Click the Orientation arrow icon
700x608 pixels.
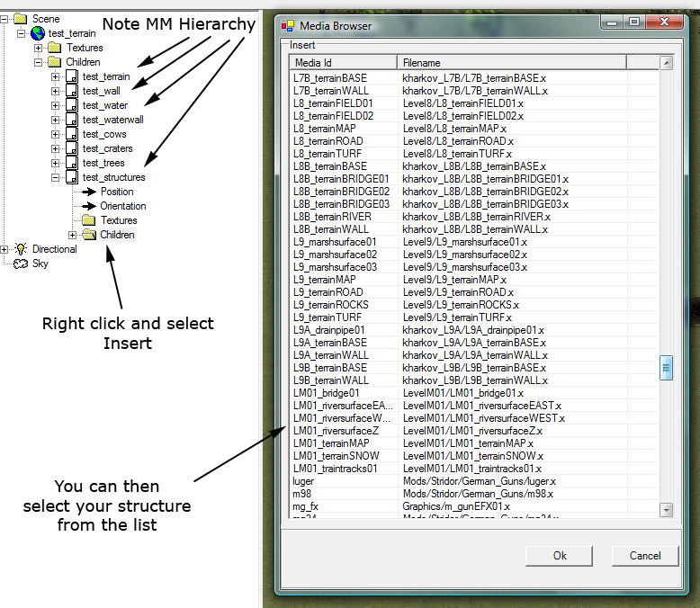pos(89,206)
